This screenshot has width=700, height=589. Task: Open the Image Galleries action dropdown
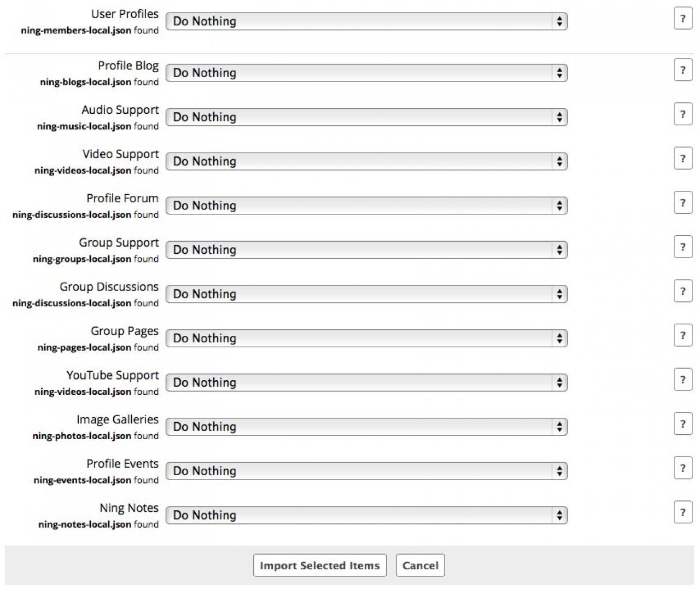click(366, 427)
